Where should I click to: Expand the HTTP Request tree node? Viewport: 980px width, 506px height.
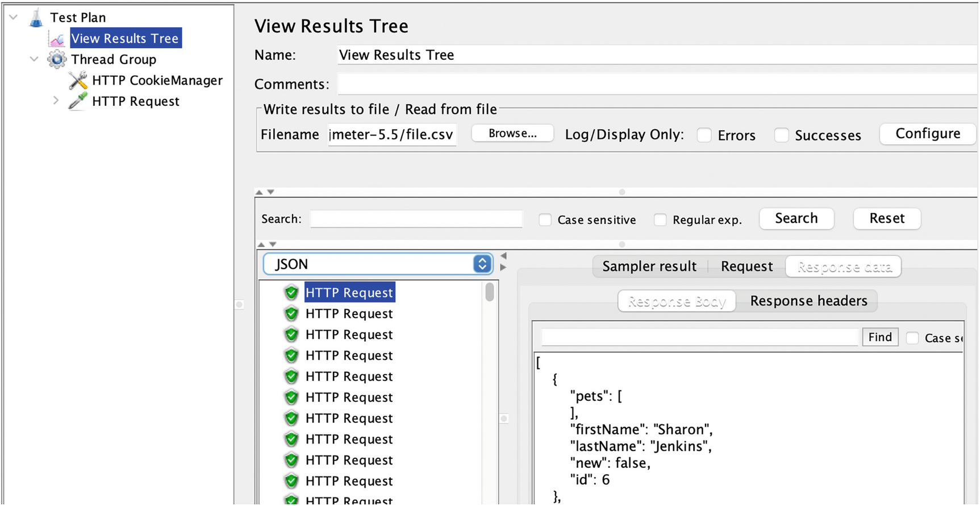point(56,101)
